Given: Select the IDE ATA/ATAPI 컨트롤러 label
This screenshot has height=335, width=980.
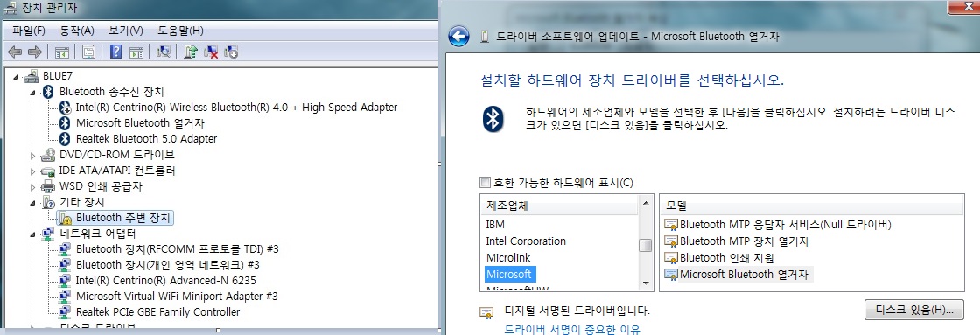Looking at the screenshot, I should pyautogui.click(x=117, y=171).
